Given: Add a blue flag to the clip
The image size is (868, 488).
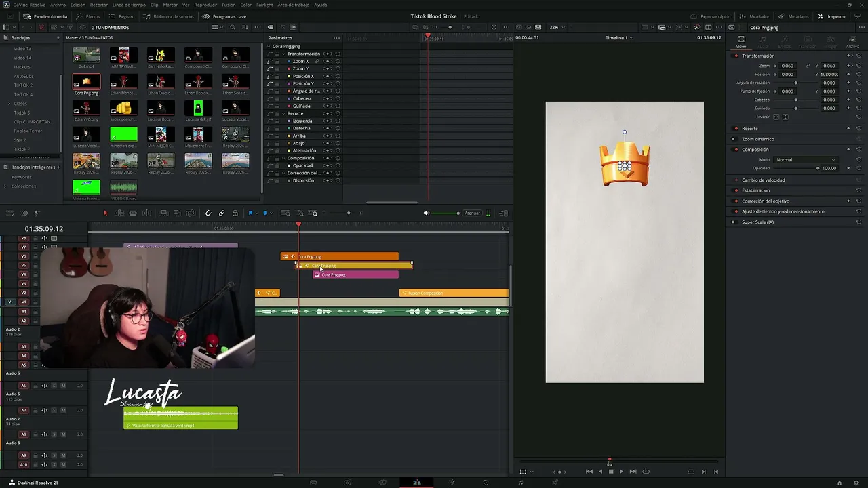Looking at the screenshot, I should click(250, 213).
